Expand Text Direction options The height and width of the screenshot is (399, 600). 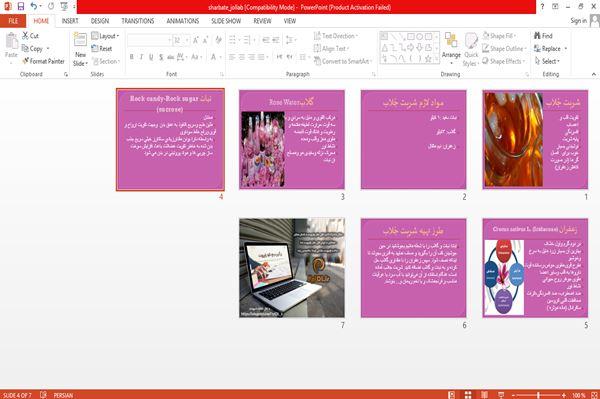tap(336, 36)
